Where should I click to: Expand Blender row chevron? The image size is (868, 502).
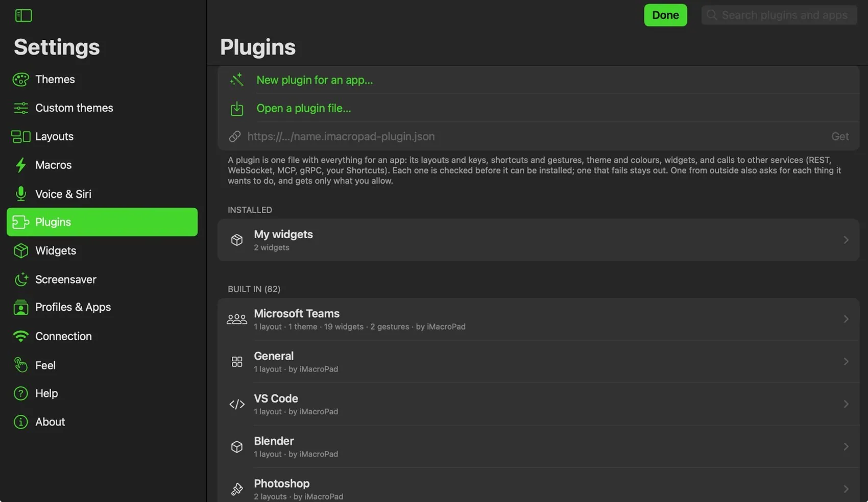[x=846, y=447]
